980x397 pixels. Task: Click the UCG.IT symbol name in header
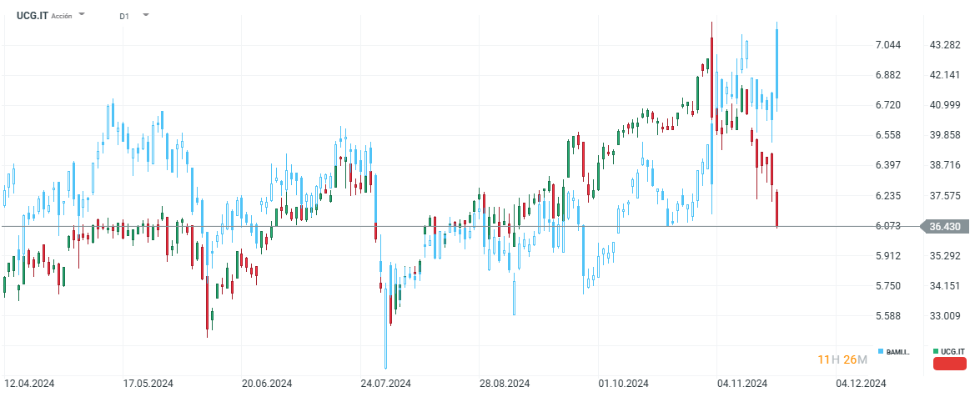pyautogui.click(x=30, y=16)
